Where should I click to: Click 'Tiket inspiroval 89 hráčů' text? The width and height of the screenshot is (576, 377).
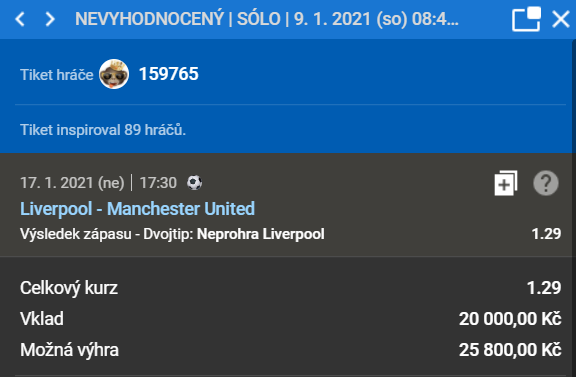pyautogui.click(x=103, y=130)
